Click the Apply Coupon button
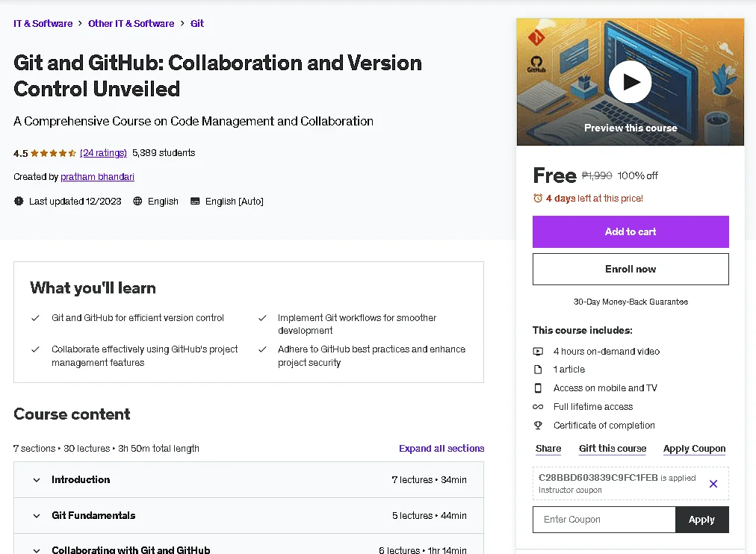 click(694, 449)
